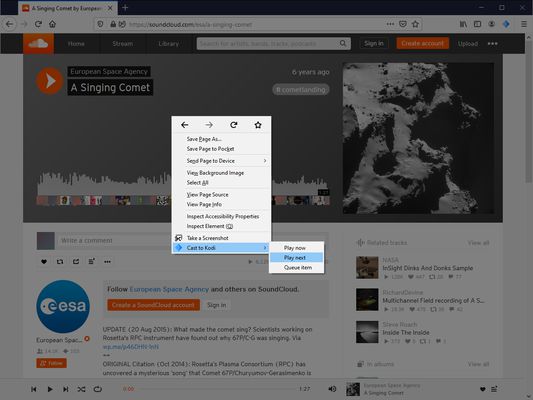
Task: Open a new tab with the plus button
Action: 125,7
